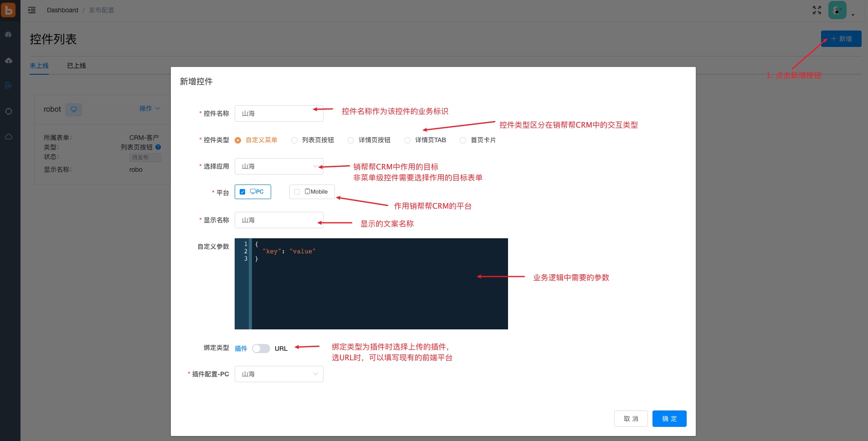Open the Dashboard gauge icon in sidebar
Image resolution: width=868 pixels, height=441 pixels.
(x=8, y=34)
